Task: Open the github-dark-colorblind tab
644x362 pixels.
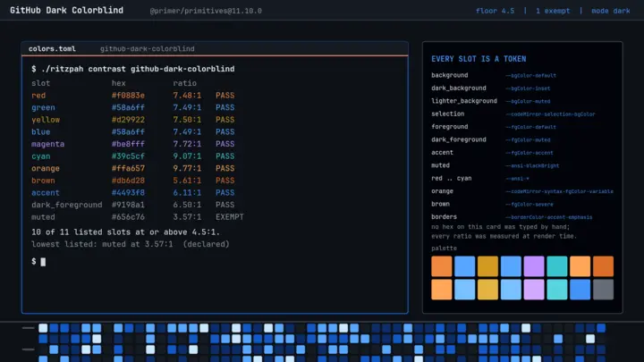Action: point(147,49)
